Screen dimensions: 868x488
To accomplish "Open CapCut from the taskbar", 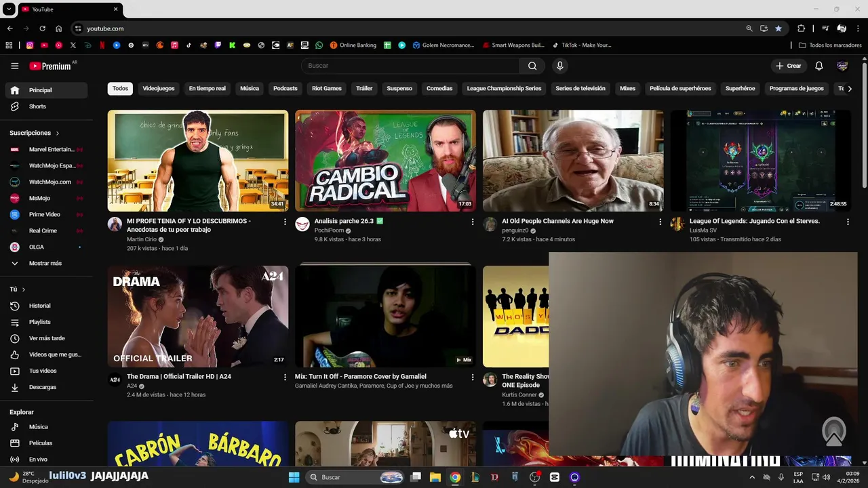I will coord(555,477).
